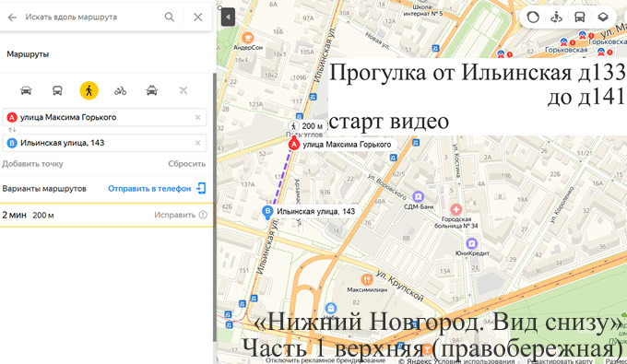
Task: Select the pedestrian walking route mode
Action: 89,90
